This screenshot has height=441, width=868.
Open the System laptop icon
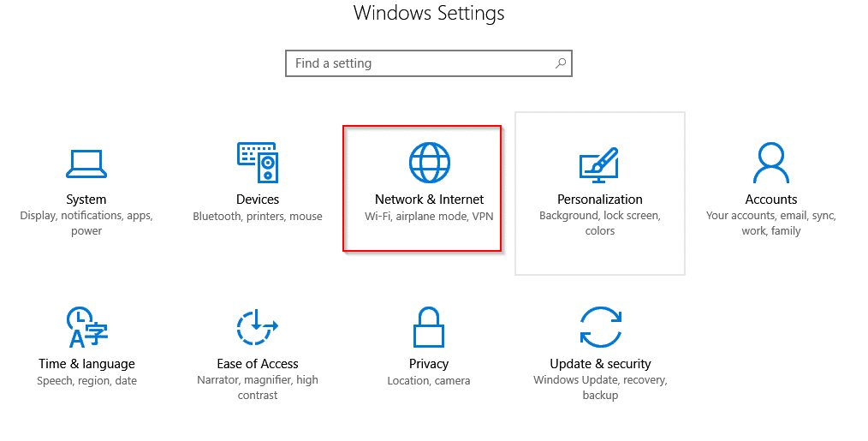coord(86,164)
